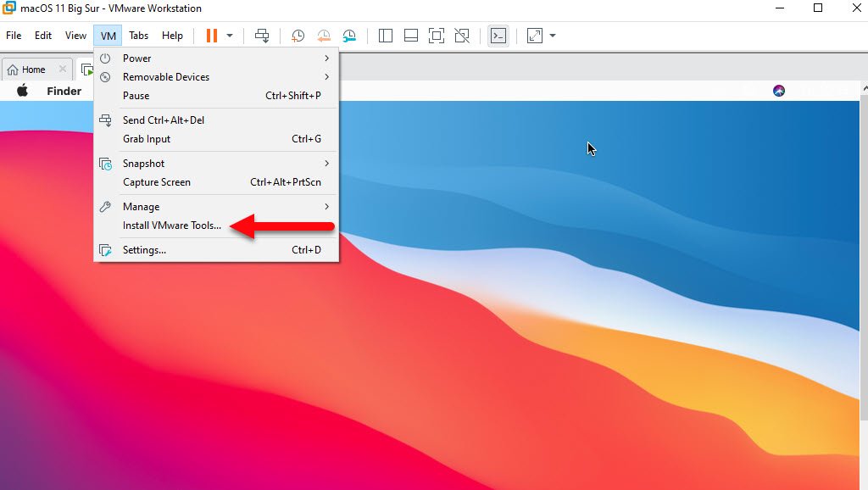This screenshot has width=868, height=490.
Task: Open the dropdown arrow next to the stretch icon
Action: [x=553, y=36]
